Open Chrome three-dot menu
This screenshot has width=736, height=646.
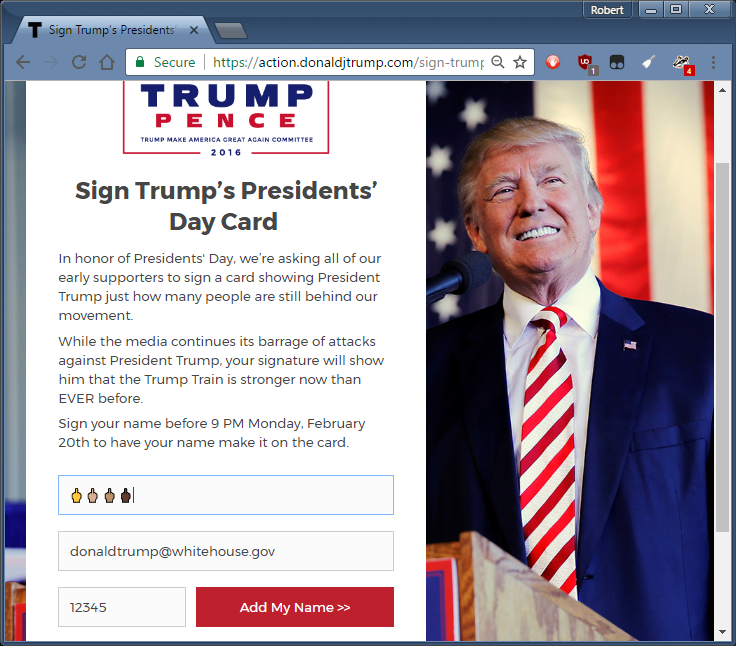[713, 62]
